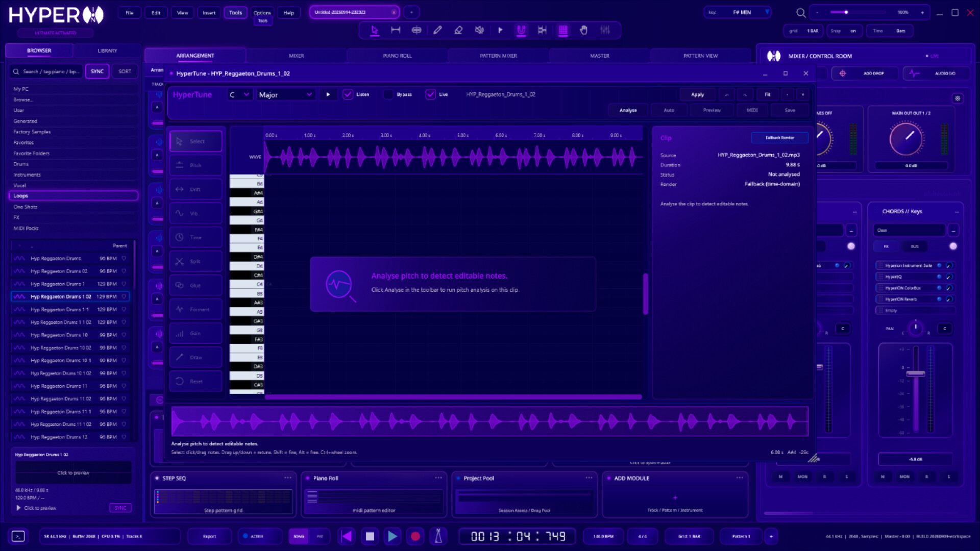Click the magnifier search icon at top right
The width and height of the screenshot is (980, 551).
point(801,13)
